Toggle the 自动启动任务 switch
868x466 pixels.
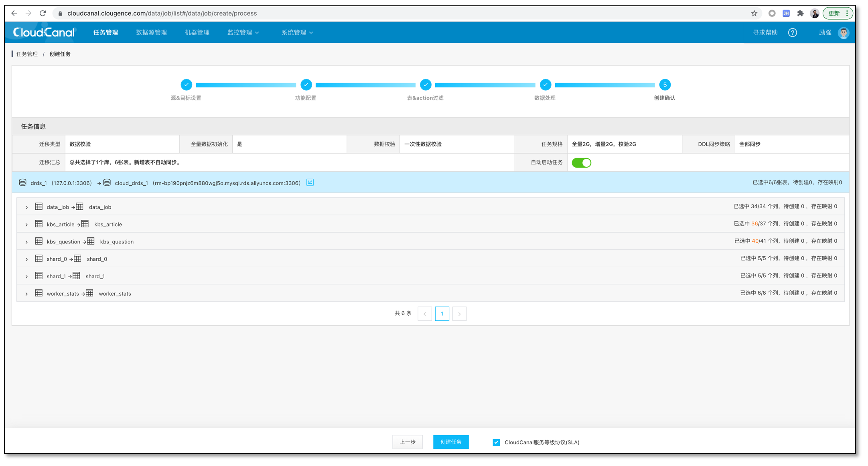pos(581,163)
